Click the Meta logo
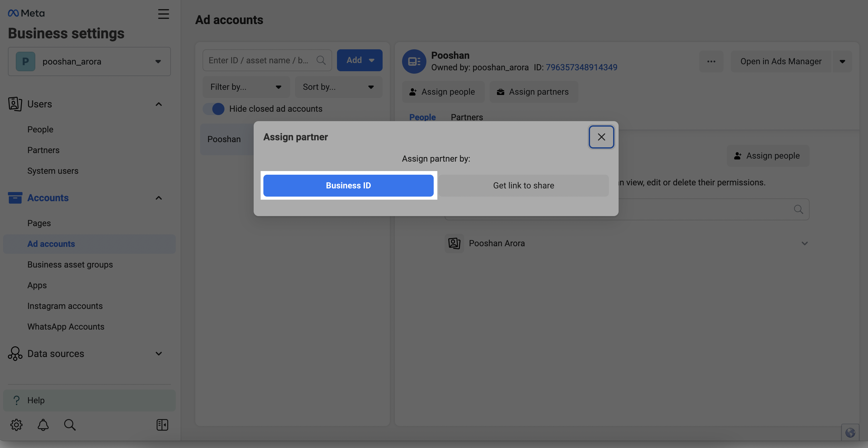This screenshot has width=868, height=448. click(x=26, y=13)
